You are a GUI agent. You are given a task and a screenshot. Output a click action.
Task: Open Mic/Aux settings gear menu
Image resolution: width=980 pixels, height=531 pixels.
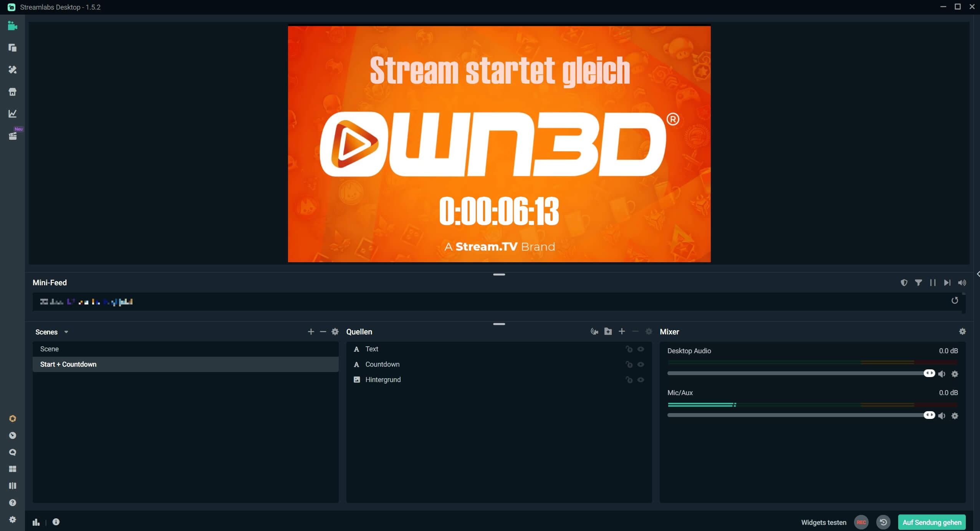point(955,416)
